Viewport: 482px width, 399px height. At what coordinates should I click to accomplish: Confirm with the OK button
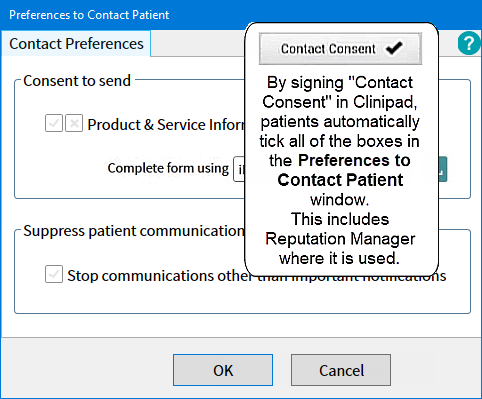(223, 370)
